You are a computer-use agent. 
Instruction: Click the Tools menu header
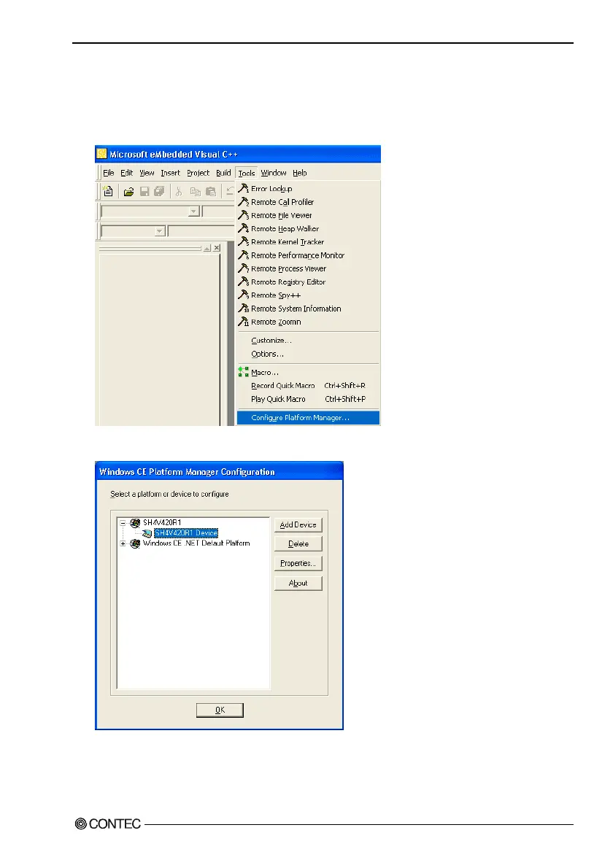pos(247,173)
